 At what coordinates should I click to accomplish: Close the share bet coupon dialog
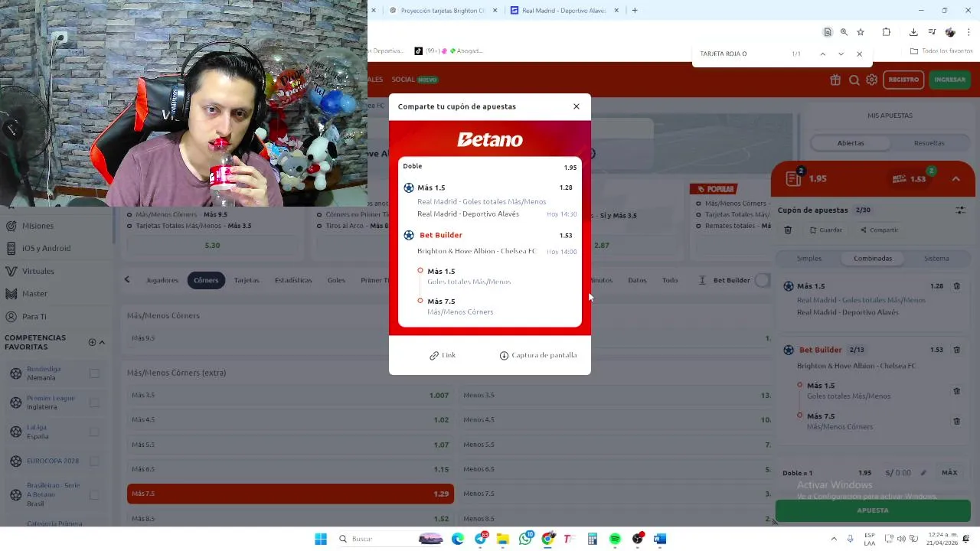pos(577,106)
